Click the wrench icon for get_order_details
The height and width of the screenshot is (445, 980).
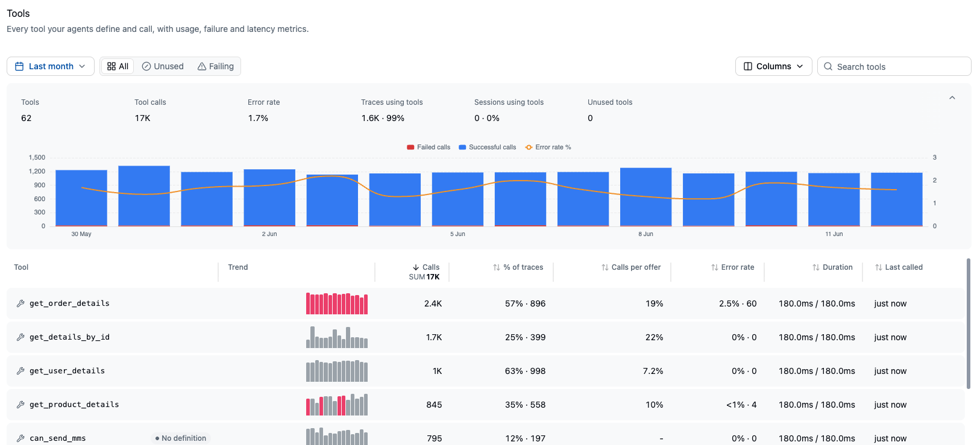pos(20,303)
